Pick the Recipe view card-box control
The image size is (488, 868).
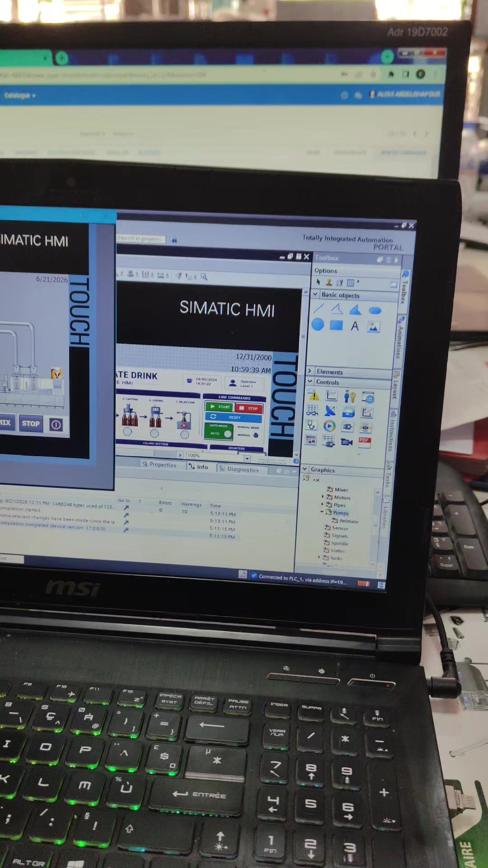click(348, 412)
